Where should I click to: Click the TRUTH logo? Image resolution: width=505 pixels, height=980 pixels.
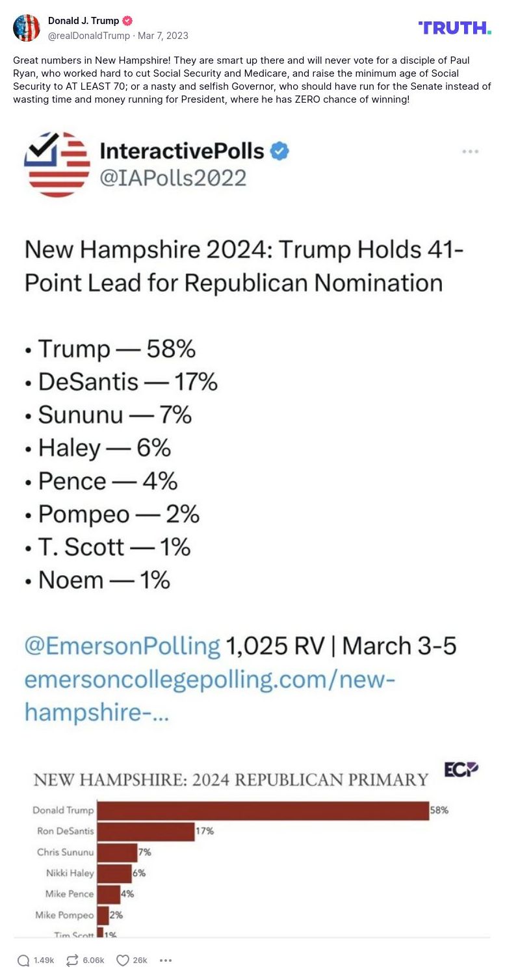tap(454, 27)
